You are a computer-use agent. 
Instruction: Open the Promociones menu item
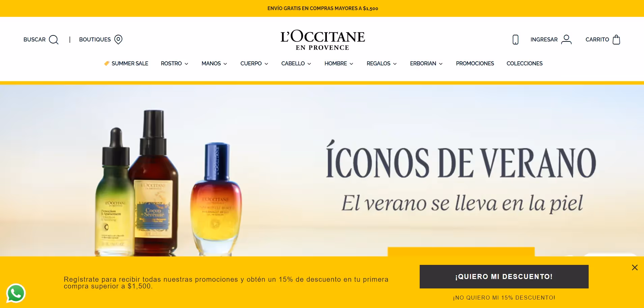click(475, 63)
